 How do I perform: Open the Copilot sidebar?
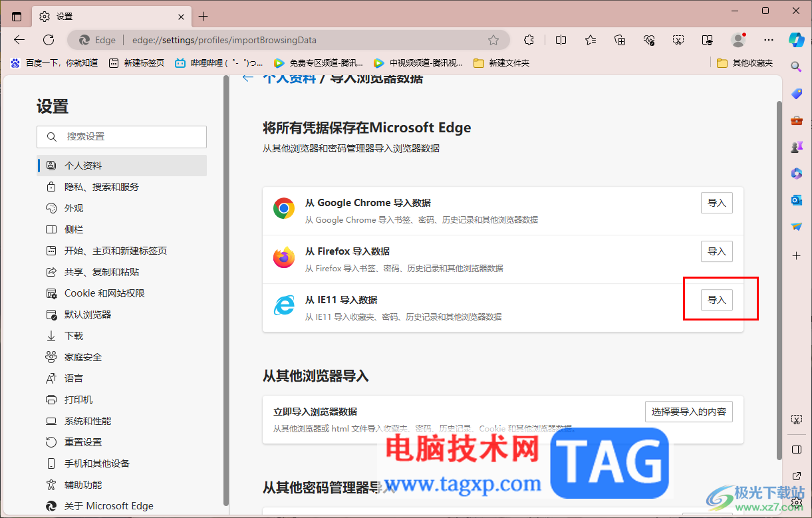[x=796, y=40]
